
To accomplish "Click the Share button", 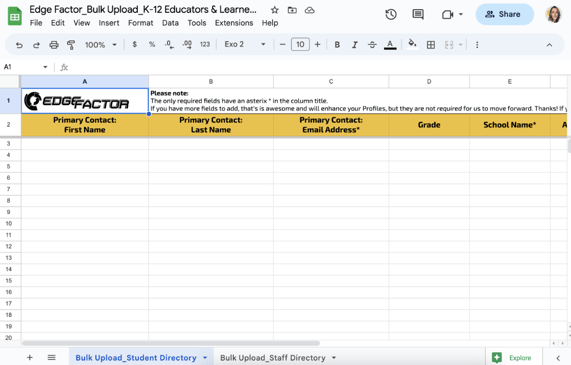I will tap(504, 14).
